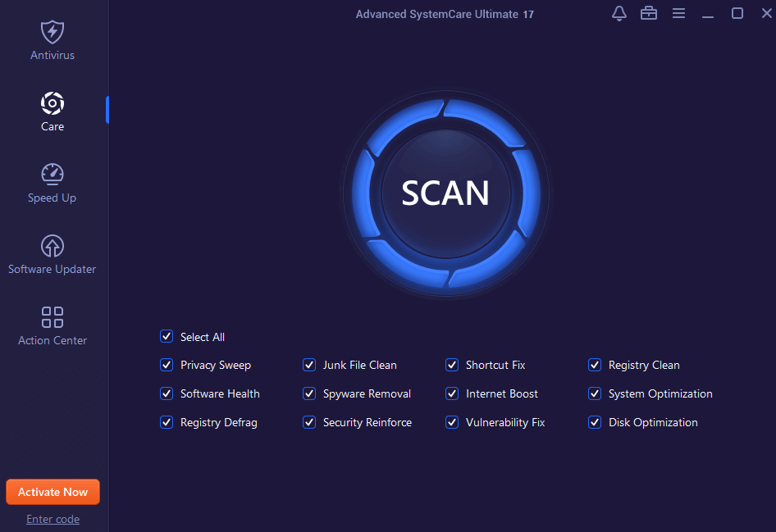Open the Speed Up panel

(x=52, y=182)
